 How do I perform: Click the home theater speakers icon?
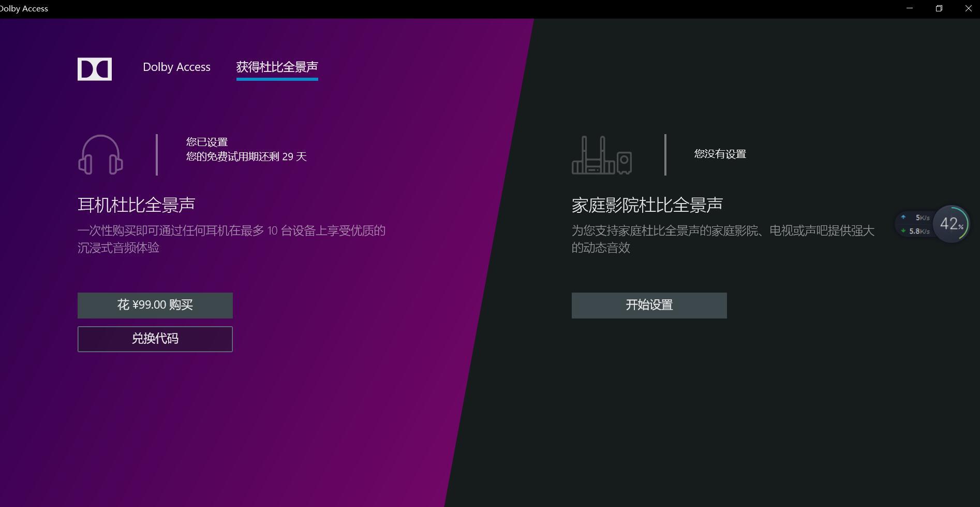tap(602, 155)
